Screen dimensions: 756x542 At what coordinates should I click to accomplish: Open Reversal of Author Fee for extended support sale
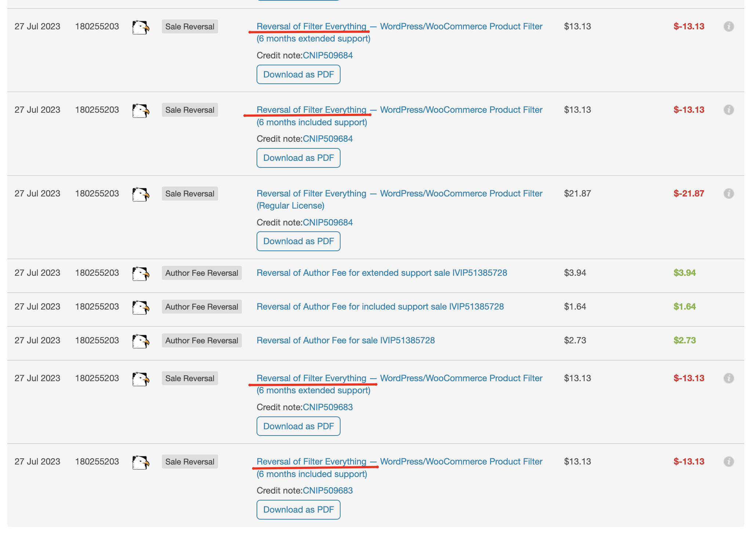click(x=382, y=273)
